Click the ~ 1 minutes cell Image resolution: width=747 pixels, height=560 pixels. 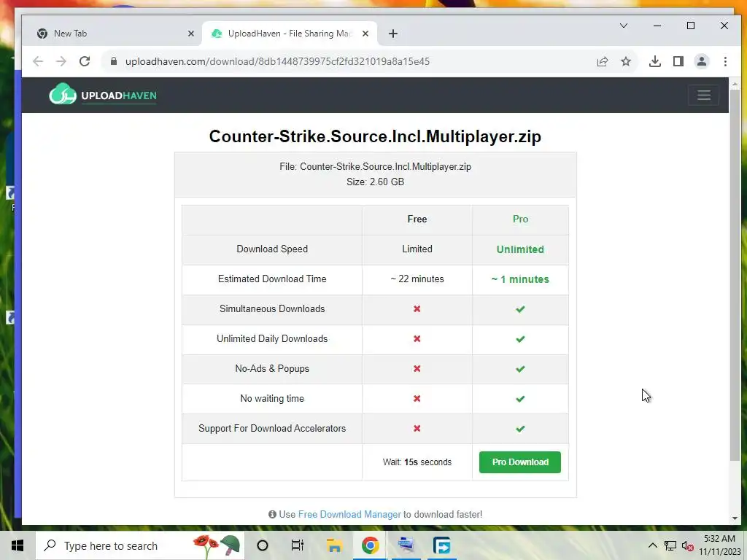[x=520, y=279]
